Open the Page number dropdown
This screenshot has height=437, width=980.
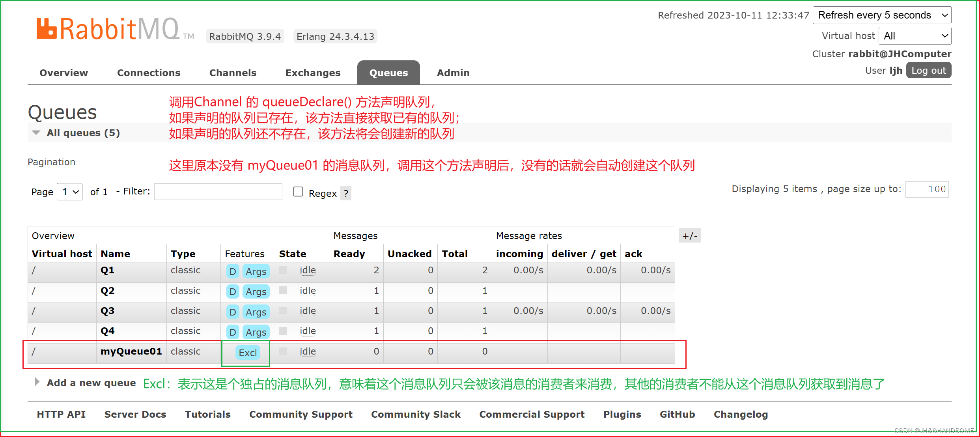[x=70, y=192]
